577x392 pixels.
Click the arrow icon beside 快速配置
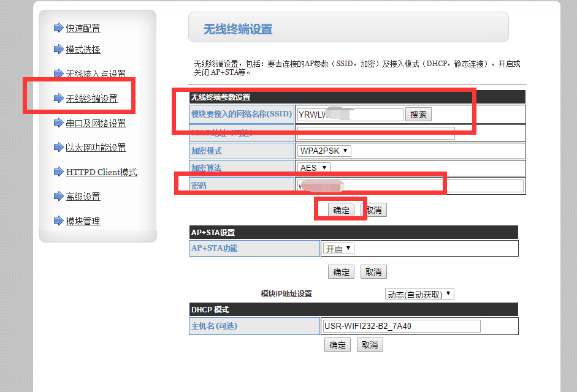(x=58, y=28)
